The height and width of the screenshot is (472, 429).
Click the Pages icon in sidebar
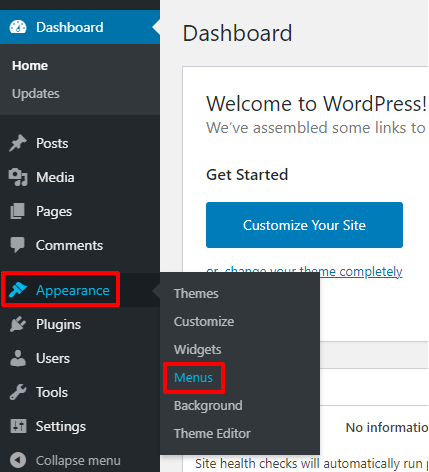[x=18, y=211]
